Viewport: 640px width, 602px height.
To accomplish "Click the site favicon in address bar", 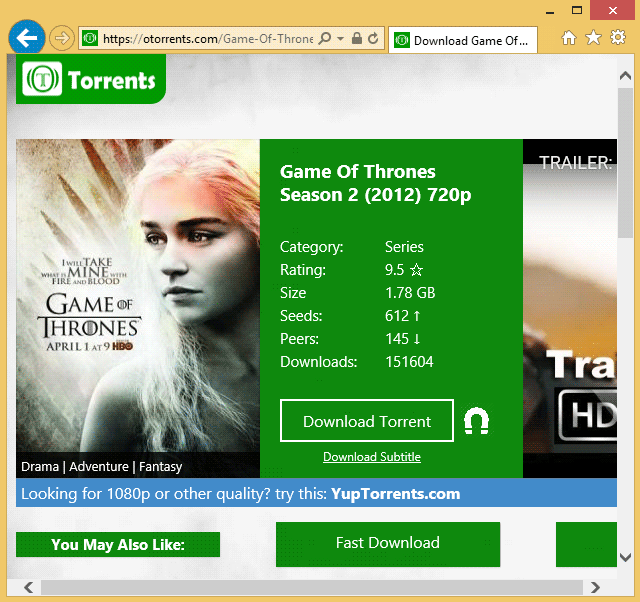I will [x=90, y=39].
